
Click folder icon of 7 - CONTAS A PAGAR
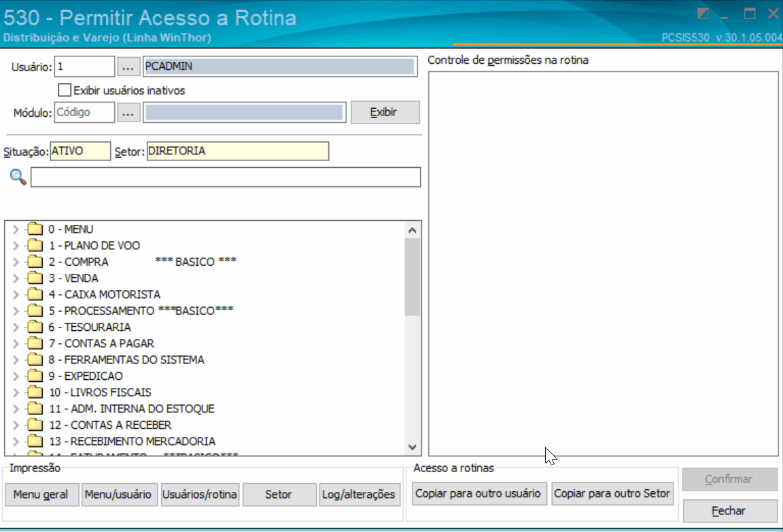[x=35, y=343]
